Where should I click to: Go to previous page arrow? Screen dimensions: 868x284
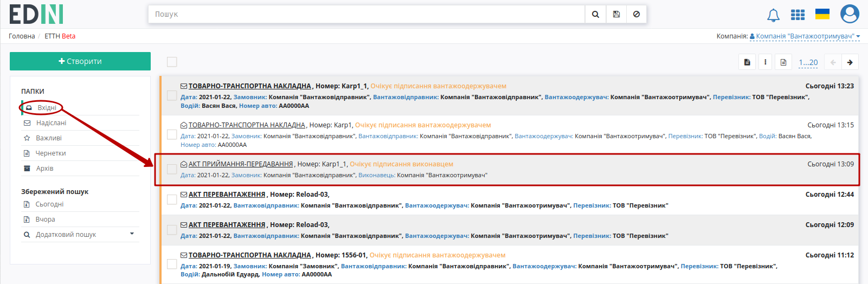click(833, 62)
